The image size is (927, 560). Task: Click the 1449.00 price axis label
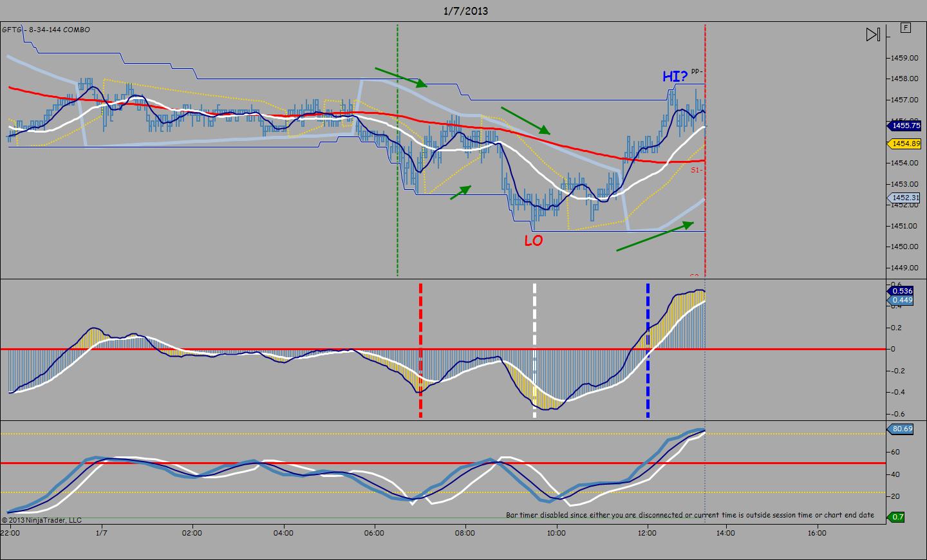(x=904, y=268)
